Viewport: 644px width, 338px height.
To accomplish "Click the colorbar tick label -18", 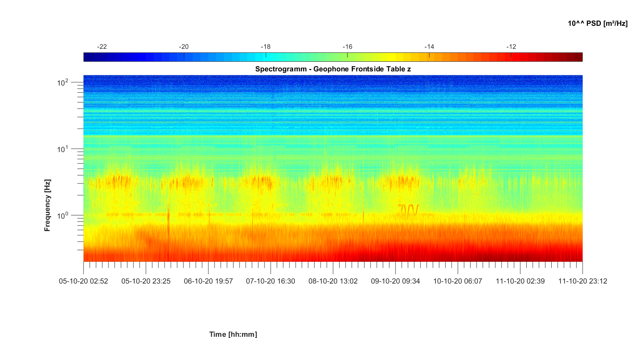I will (x=266, y=47).
